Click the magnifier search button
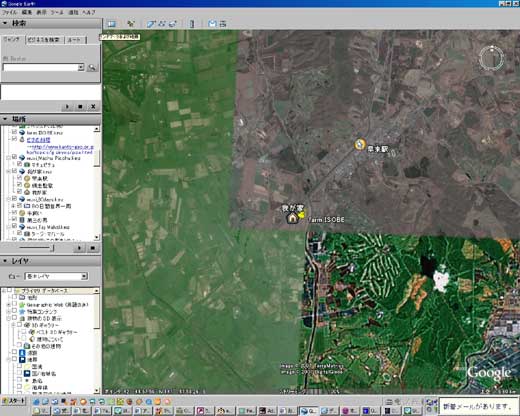 [92, 68]
